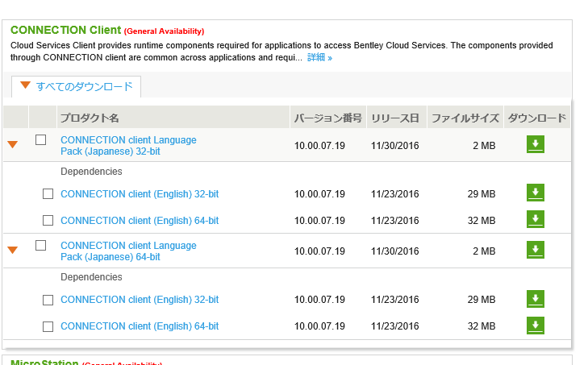
Task: Download English 64-bit client under Japanese 32-bit pack
Action: point(536,219)
